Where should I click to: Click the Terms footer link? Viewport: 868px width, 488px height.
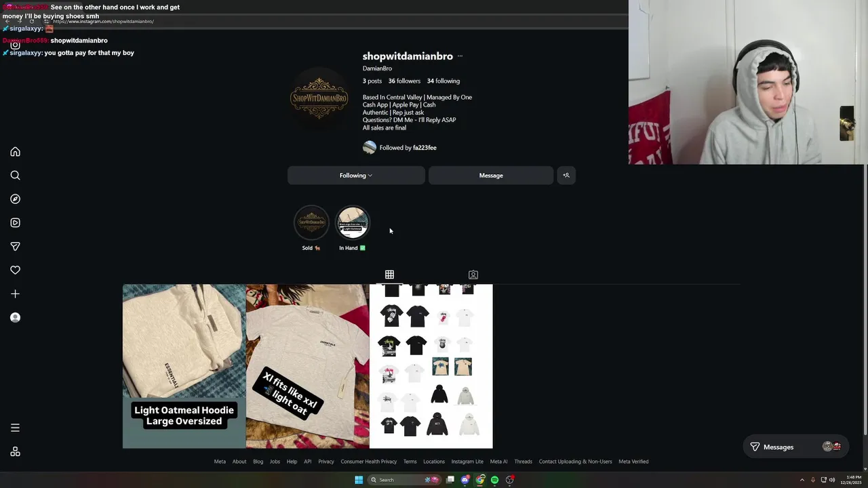tap(410, 462)
